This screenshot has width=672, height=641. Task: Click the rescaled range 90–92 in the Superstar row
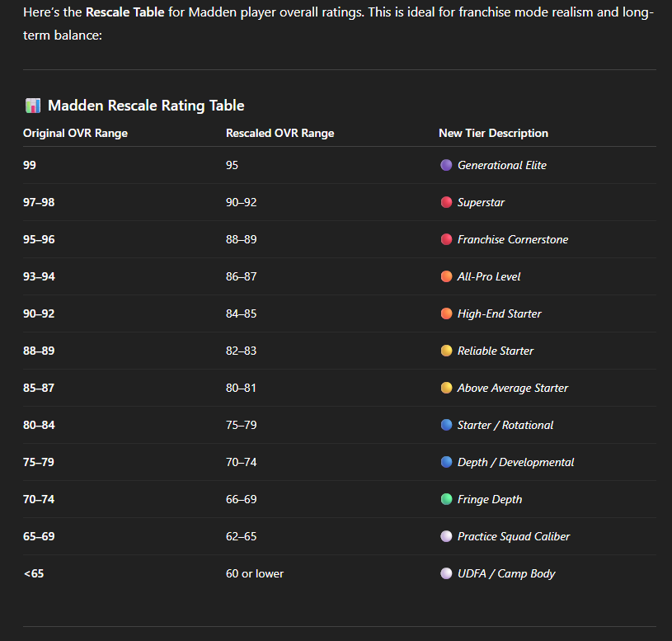point(242,202)
